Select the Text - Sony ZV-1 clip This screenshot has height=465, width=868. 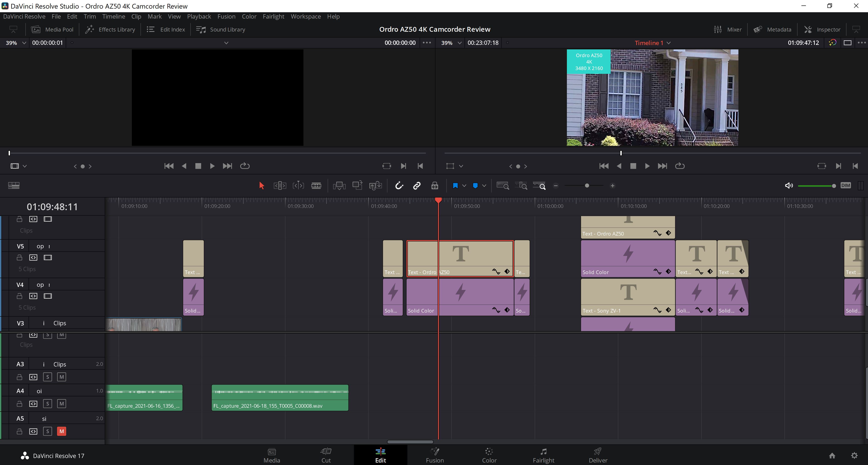628,297
